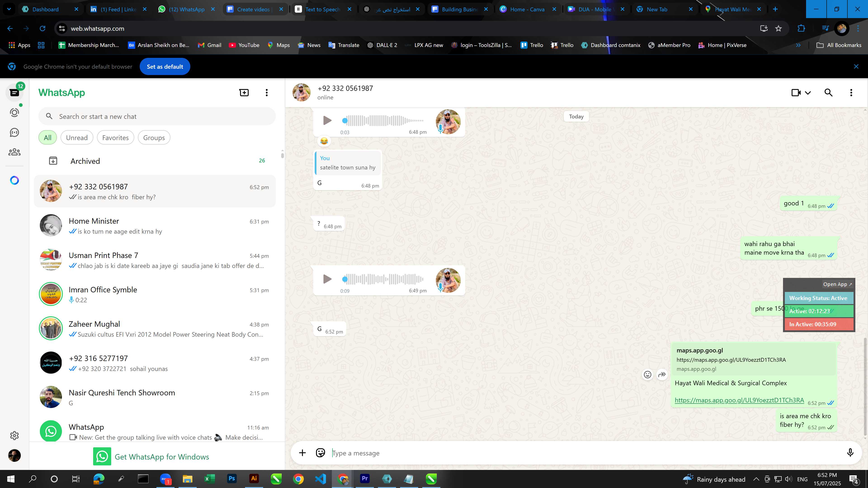
Task: Open own profile photo at sidebar bottom
Action: [x=14, y=455]
